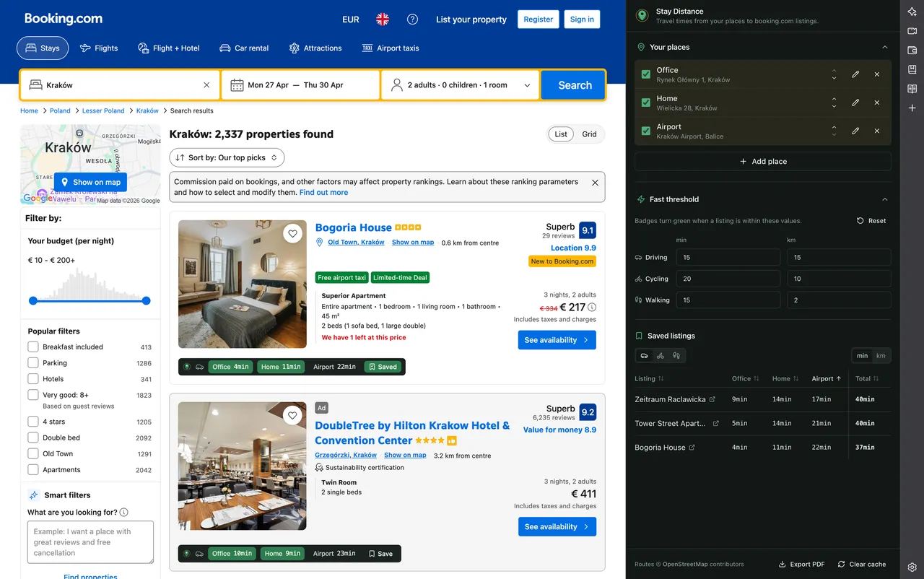The height and width of the screenshot is (579, 924).
Task: Open the wallet icon in browser sidebar
Action: tap(912, 51)
